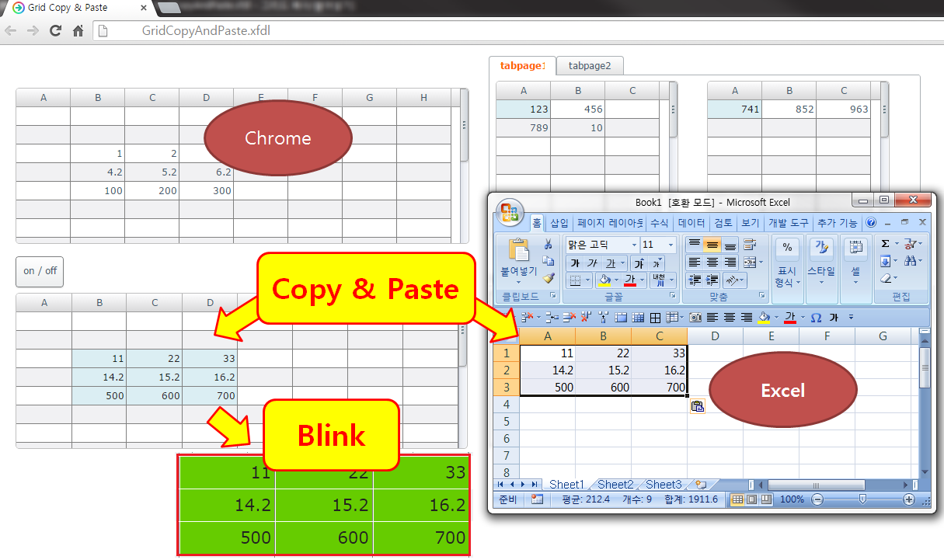This screenshot has height=560, width=944.
Task: Click the Copy icon in Excel clipboard group
Action: coord(548,261)
